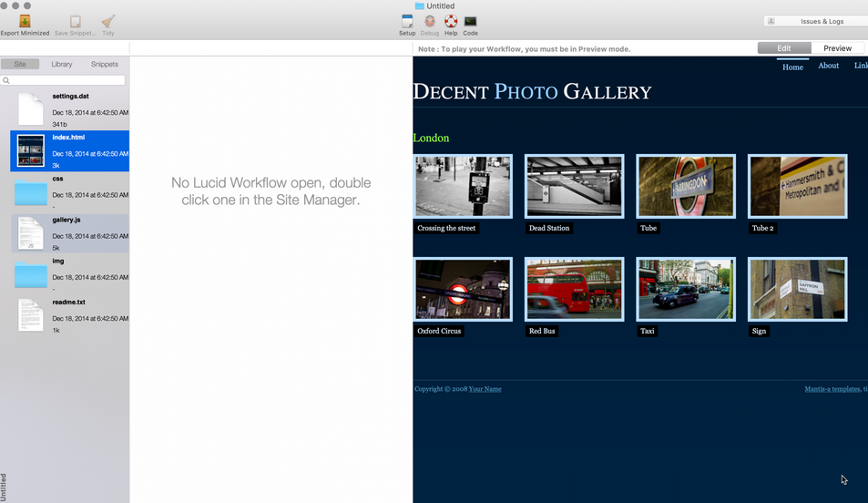The image size is (868, 503).
Task: Click the Tube Farringdon sign thumbnail
Action: coord(686,186)
